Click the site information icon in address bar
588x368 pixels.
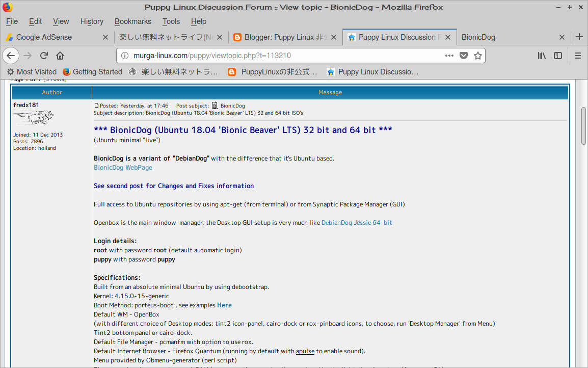(125, 56)
